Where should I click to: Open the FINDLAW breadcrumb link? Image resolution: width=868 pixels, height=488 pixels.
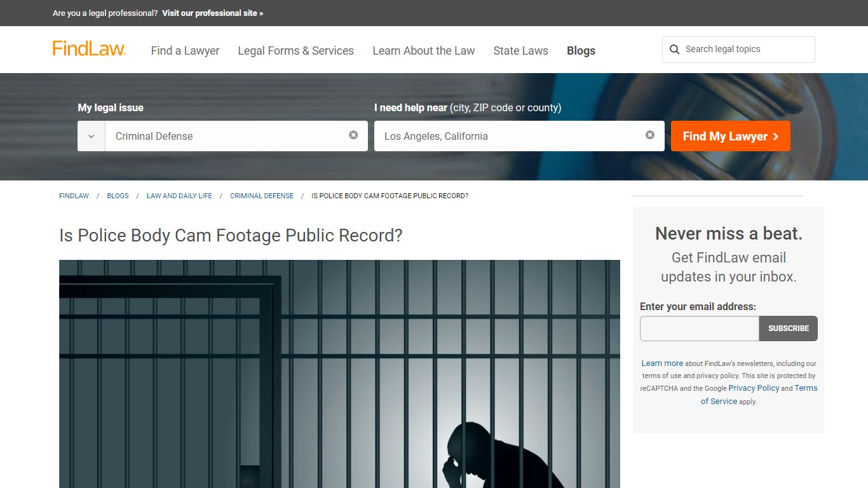tap(74, 196)
